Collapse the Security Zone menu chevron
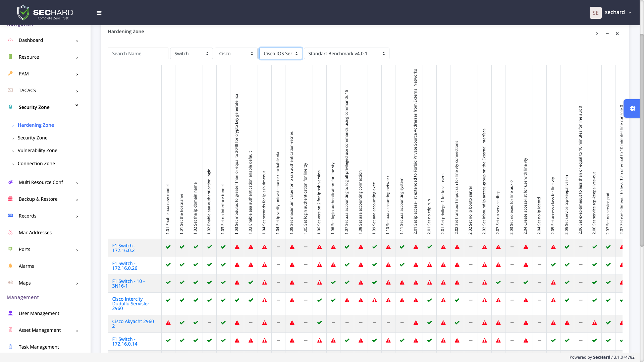Viewport: 644px width, 362px height. pos(77,105)
